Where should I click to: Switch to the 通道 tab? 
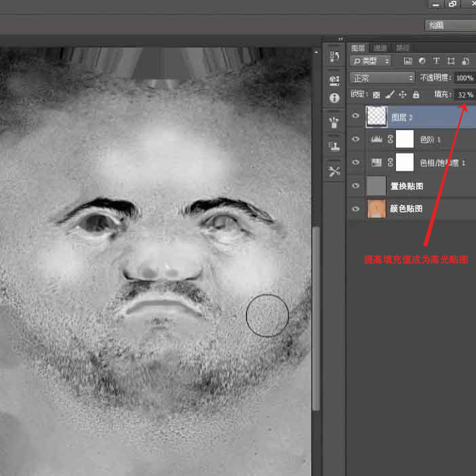(380, 48)
